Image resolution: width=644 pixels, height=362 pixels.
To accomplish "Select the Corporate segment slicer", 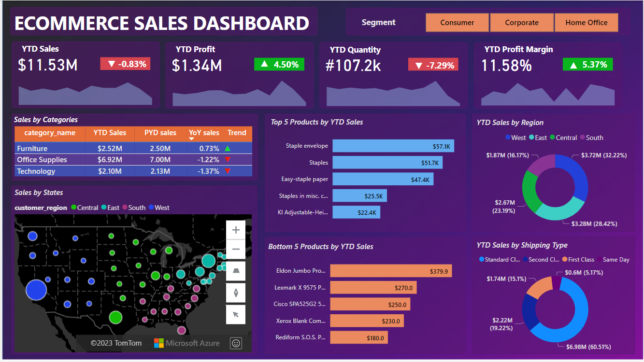I will coord(521,23).
